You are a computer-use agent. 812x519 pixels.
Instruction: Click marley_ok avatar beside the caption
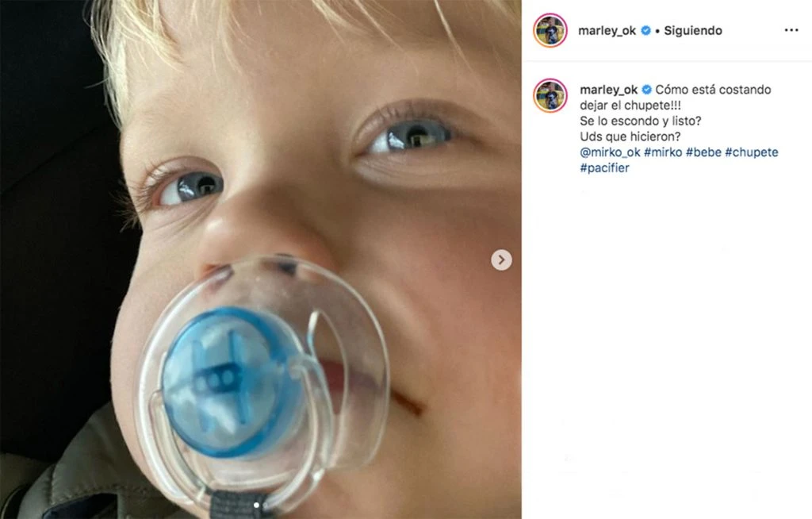tap(550, 95)
